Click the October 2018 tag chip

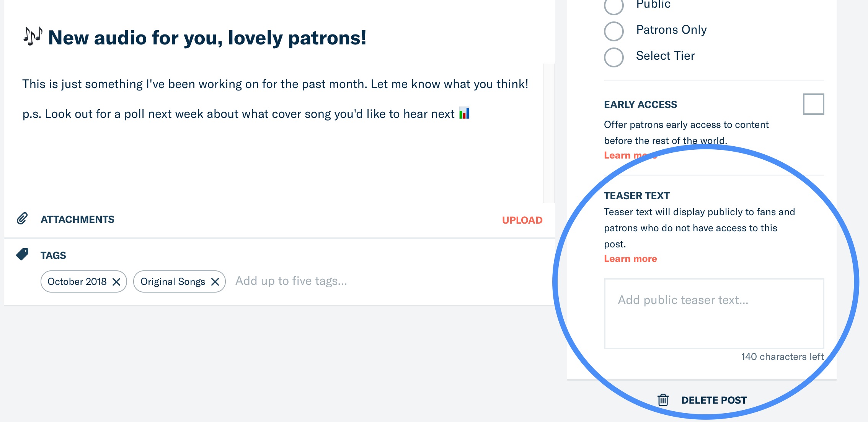coord(77,282)
